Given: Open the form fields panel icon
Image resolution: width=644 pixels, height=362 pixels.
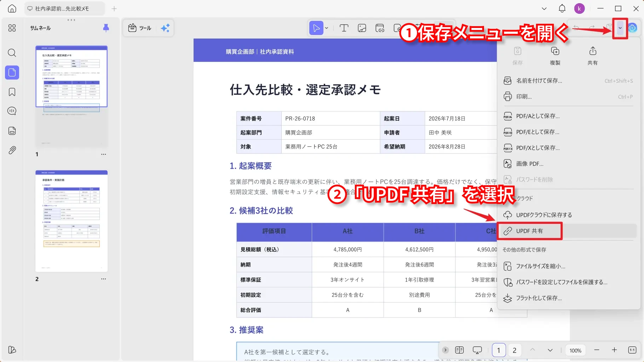Looking at the screenshot, I should (x=12, y=131).
